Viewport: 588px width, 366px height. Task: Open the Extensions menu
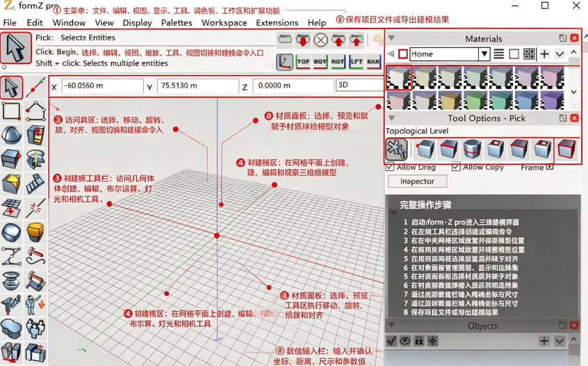click(277, 22)
